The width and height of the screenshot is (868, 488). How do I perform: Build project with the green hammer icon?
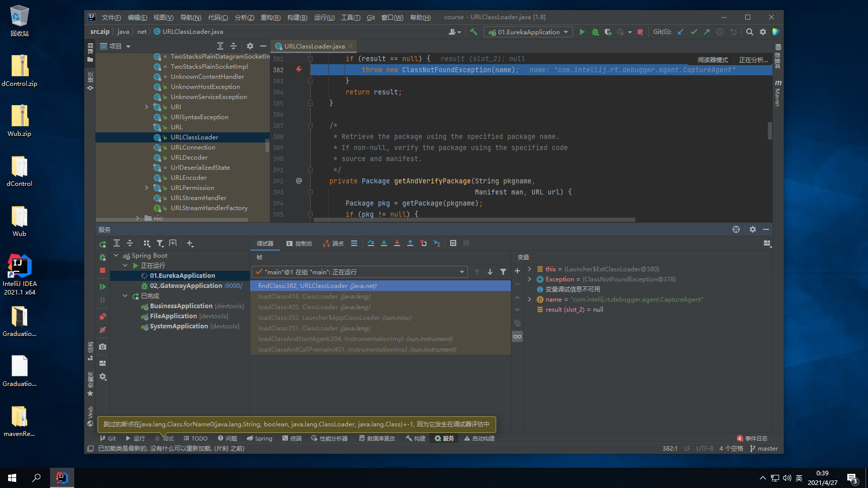tap(473, 32)
